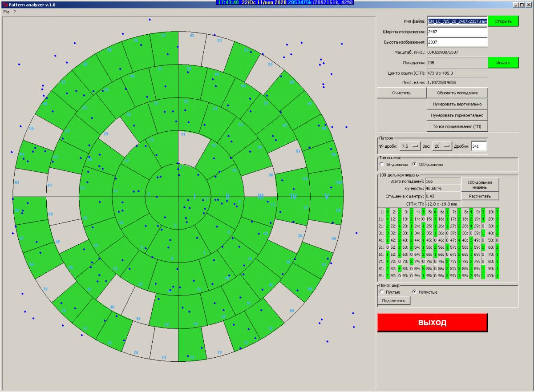This screenshot has height=392, width=534.
Task: Select the 100-дольная radio option
Action: [x=415, y=164]
